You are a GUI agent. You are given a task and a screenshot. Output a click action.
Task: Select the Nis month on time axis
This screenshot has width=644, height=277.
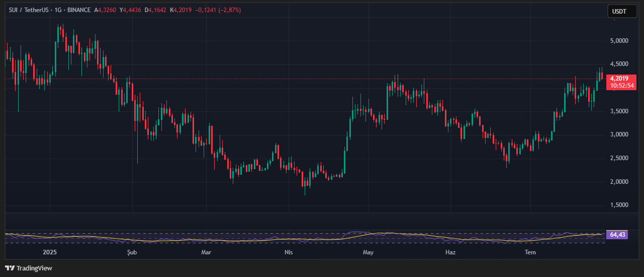(289, 252)
